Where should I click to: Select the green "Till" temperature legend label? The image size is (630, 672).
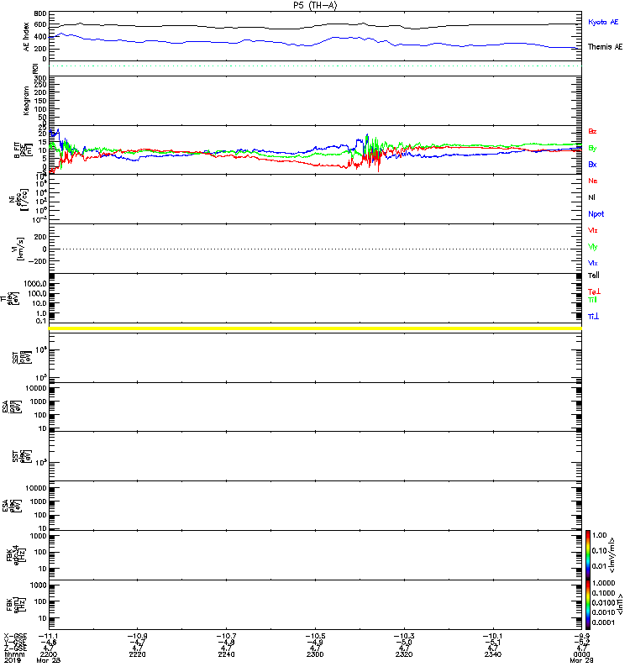592,300
